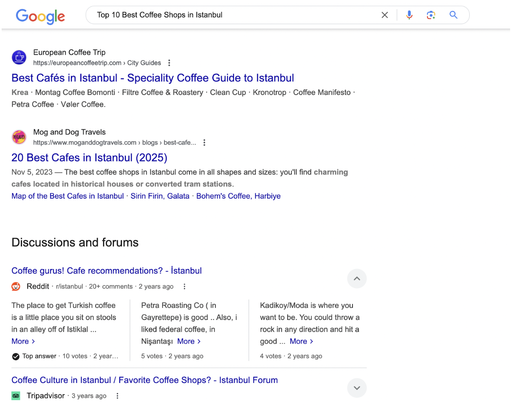Image resolution: width=515 pixels, height=420 pixels.
Task: Click the Reddit icon next to r/istanbul
Action: (x=15, y=286)
